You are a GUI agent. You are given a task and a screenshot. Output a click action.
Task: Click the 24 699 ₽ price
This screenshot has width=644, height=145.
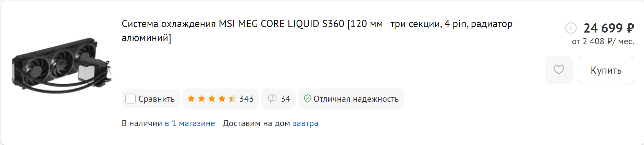click(x=609, y=28)
